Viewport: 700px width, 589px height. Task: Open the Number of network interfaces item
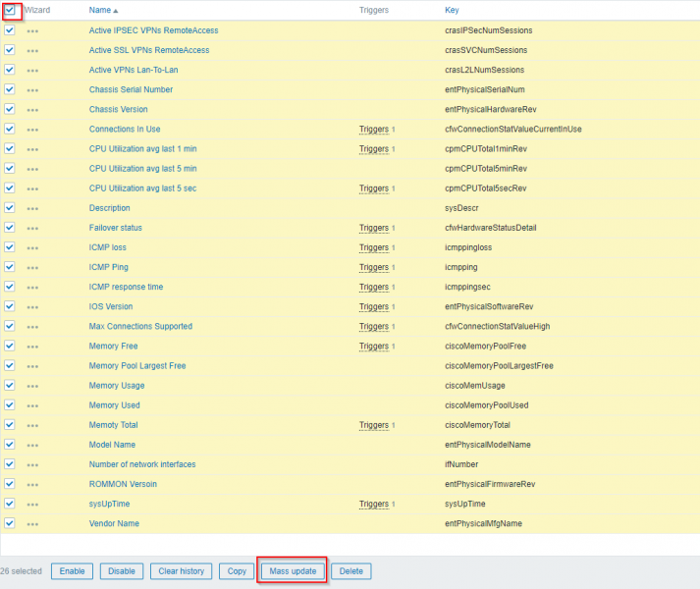pos(142,464)
